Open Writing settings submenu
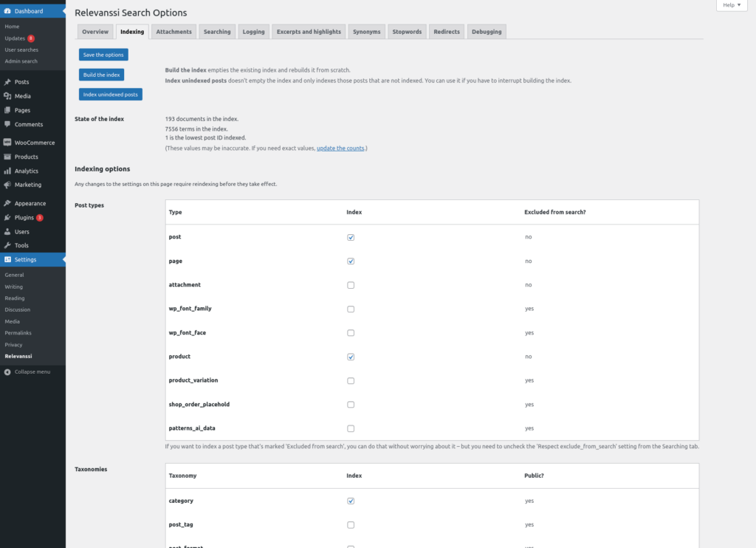 tap(13, 287)
